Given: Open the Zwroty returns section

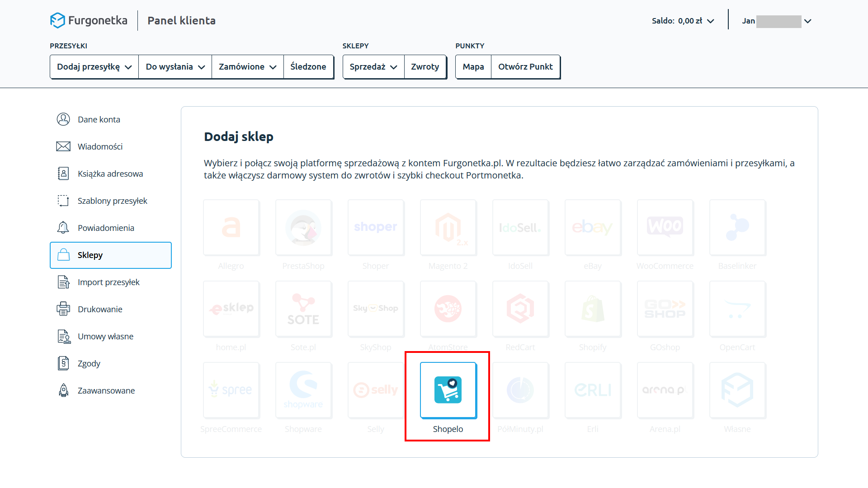Looking at the screenshot, I should pos(425,67).
